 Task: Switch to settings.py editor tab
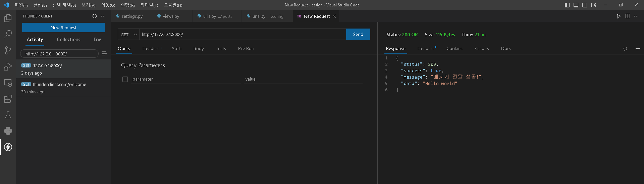pos(132,16)
